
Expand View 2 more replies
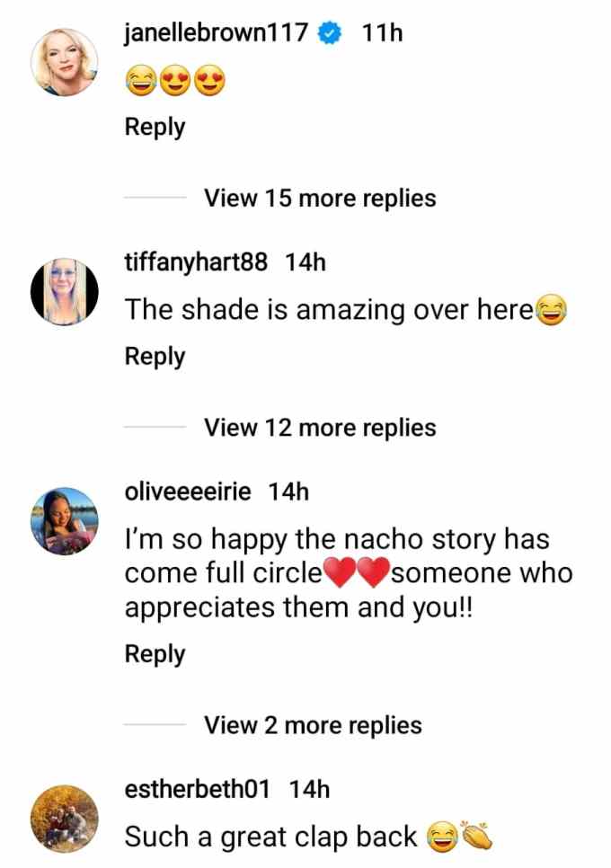tap(313, 724)
